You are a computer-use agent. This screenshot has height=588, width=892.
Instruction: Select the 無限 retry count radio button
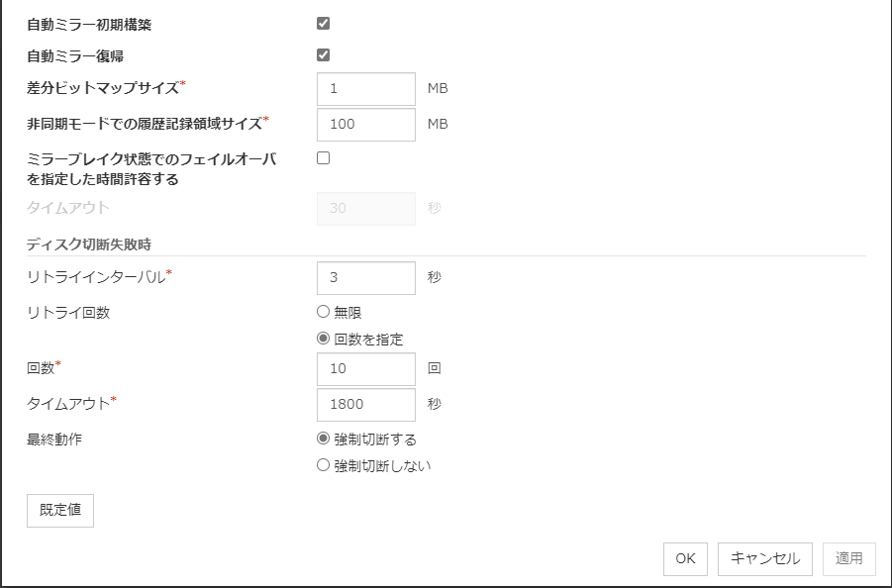(x=323, y=312)
